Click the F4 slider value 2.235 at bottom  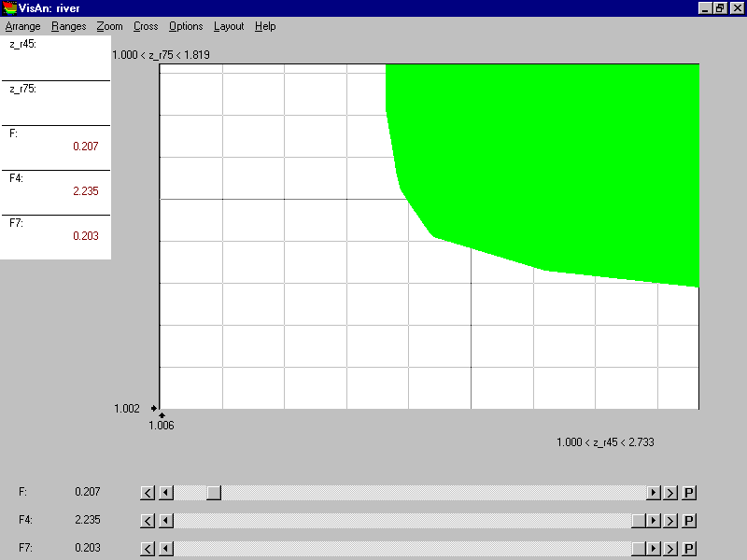pos(88,520)
